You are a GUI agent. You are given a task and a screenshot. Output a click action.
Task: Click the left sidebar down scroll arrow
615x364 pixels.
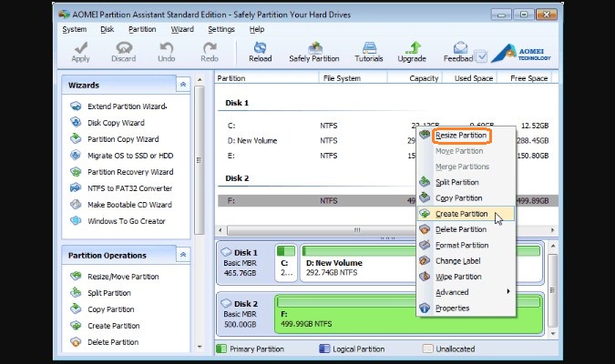pos(200,347)
